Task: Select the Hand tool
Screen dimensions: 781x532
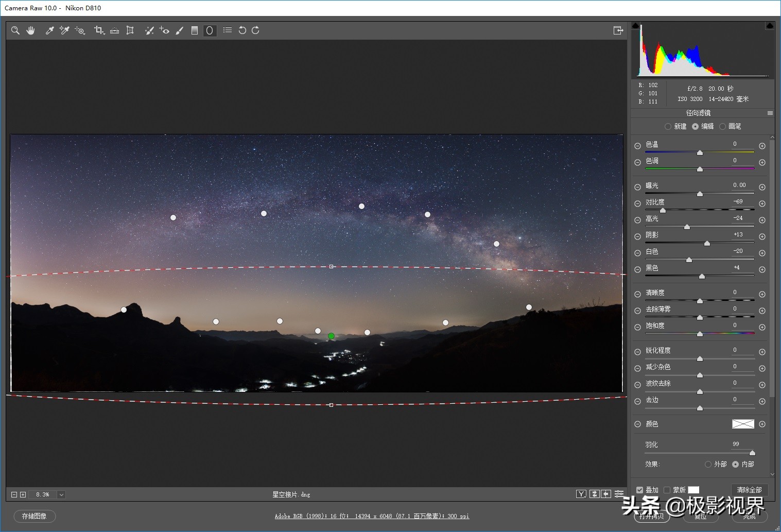Action: 31,30
